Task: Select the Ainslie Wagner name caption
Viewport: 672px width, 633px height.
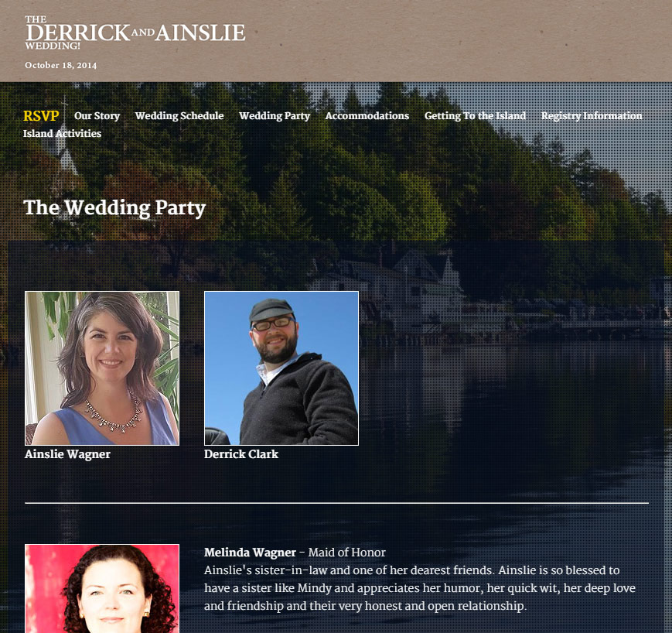Action: [x=67, y=454]
